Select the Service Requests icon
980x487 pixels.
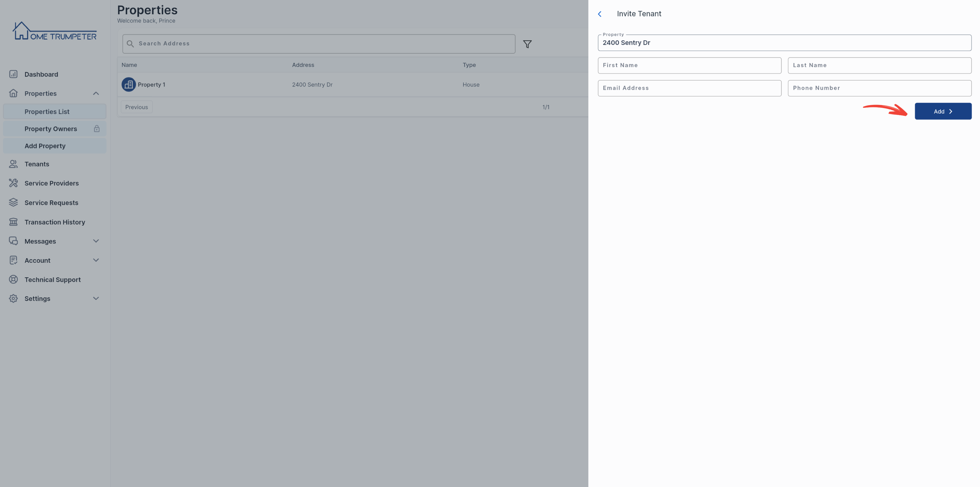pyautogui.click(x=12, y=202)
